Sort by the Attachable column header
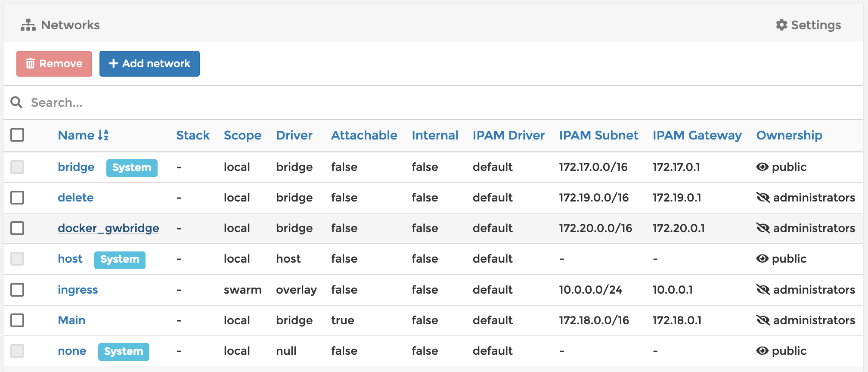 coord(364,135)
